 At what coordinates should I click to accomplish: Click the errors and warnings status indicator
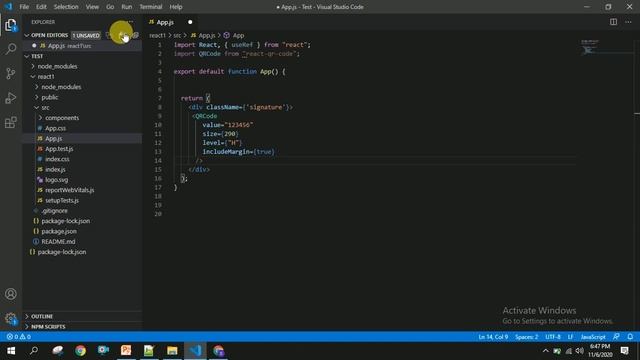(x=19, y=337)
